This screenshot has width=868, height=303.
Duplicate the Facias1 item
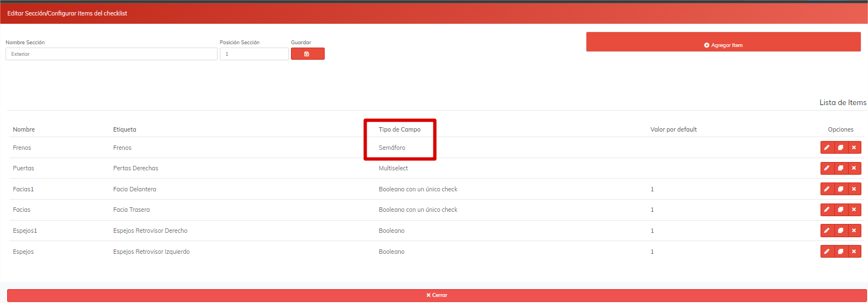(x=840, y=189)
